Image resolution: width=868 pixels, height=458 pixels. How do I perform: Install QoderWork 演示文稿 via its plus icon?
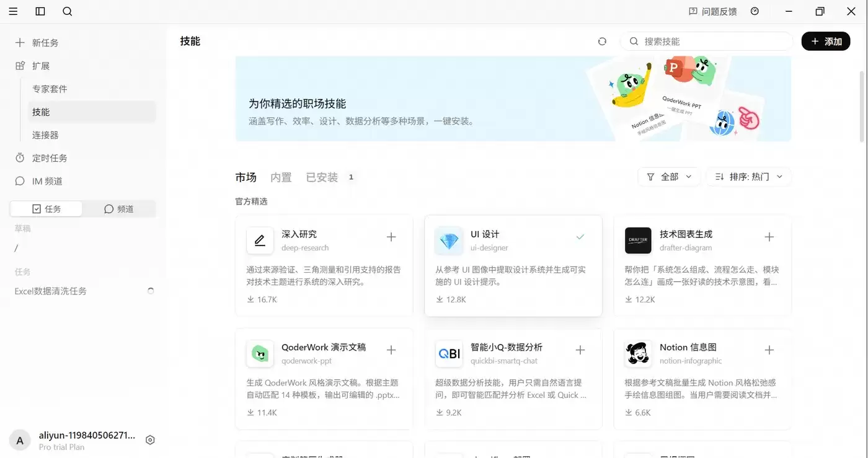point(391,350)
